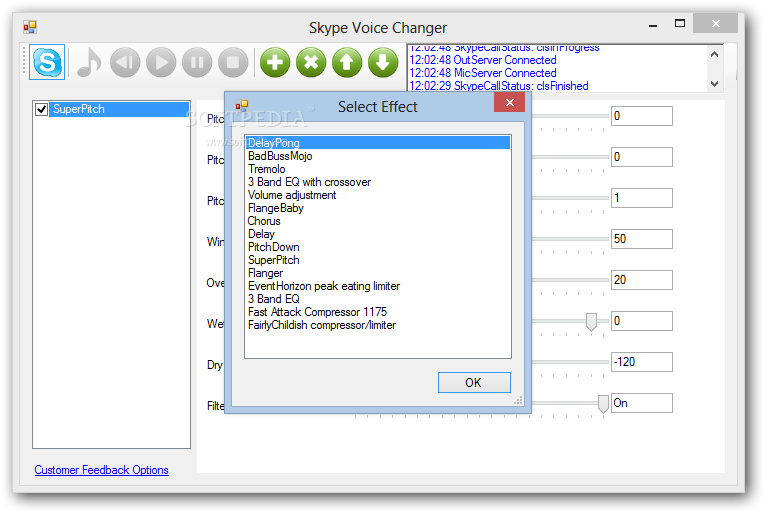Click the green X remove effect icon
The image size is (765, 513).
click(x=311, y=62)
